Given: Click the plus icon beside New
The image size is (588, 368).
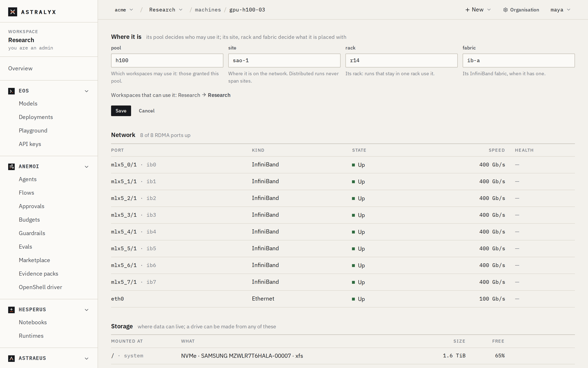Looking at the screenshot, I should click(x=467, y=10).
